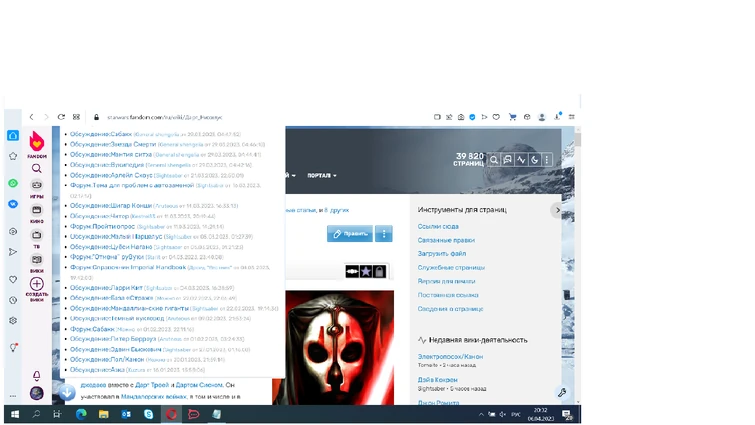Open the Связанные правки link
Screen dimensions: 755x425
click(x=446, y=240)
